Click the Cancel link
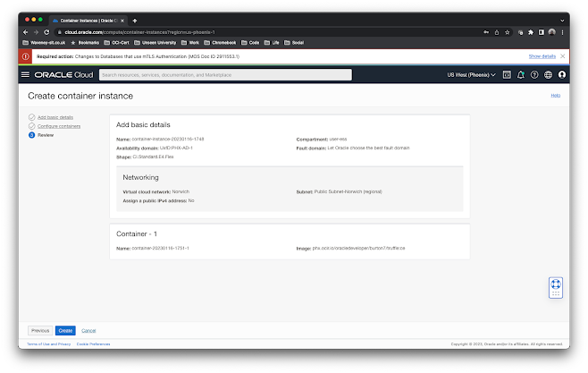 point(88,331)
